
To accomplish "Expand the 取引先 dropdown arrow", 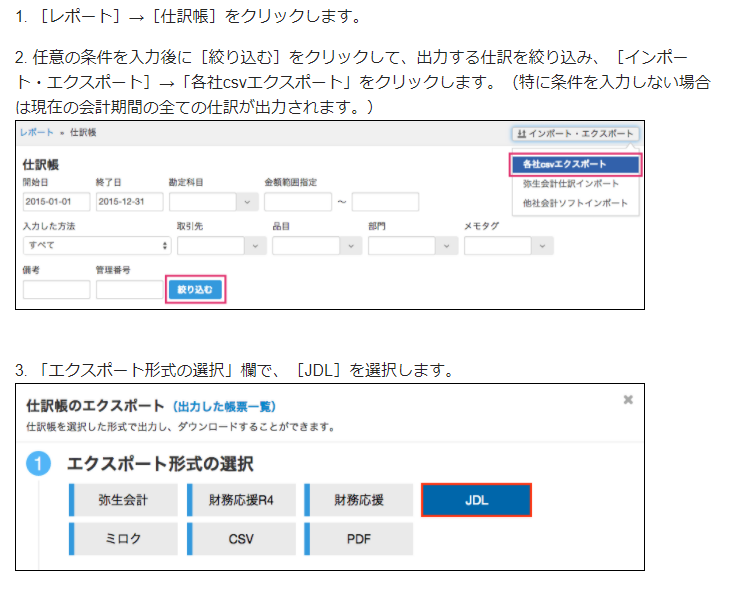I will click(x=250, y=245).
